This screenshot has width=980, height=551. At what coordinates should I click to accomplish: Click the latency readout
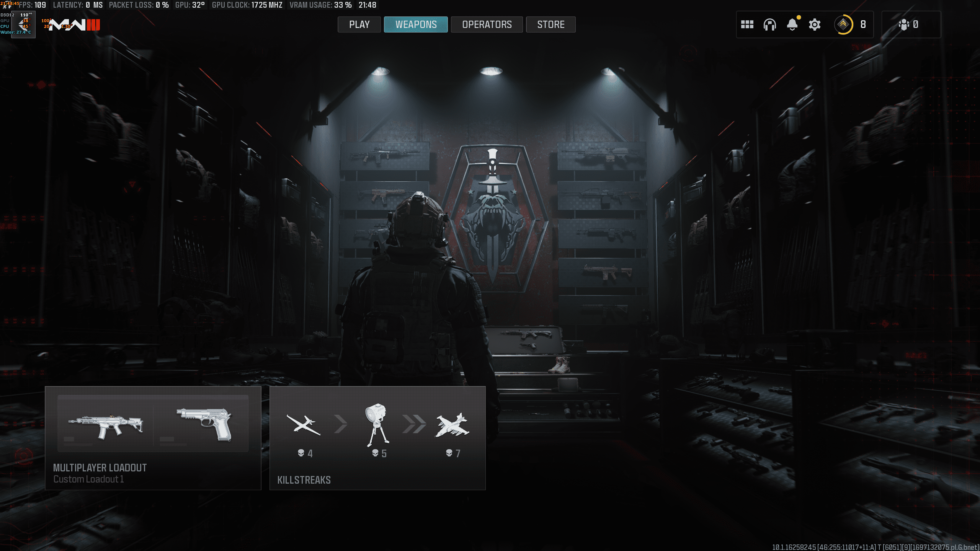78,5
